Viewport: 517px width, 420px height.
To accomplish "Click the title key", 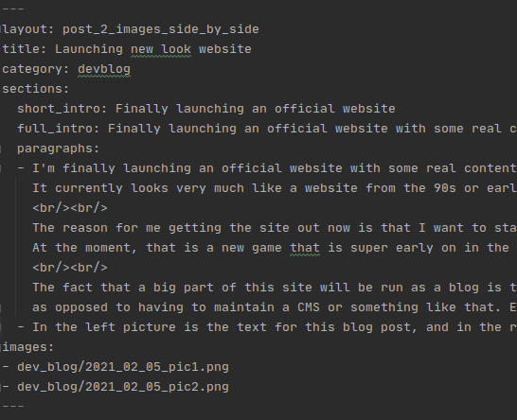I will (x=25, y=49).
